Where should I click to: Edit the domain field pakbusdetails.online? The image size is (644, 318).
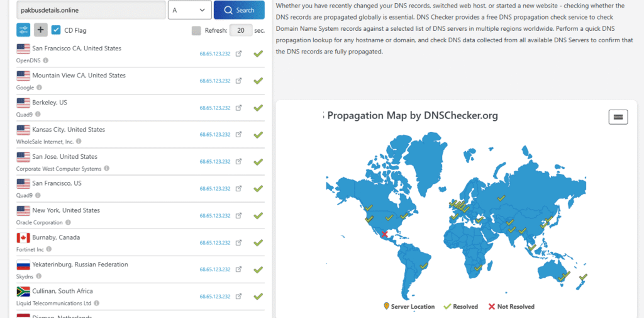[91, 10]
